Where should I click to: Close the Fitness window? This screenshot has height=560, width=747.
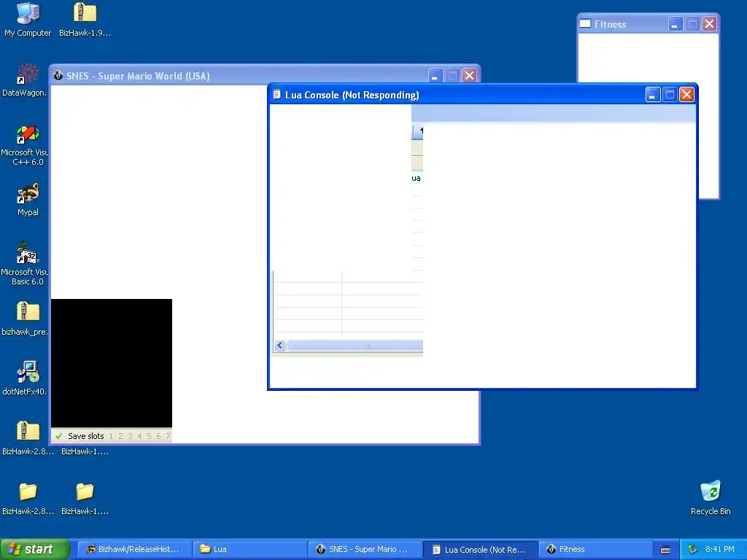tap(709, 24)
